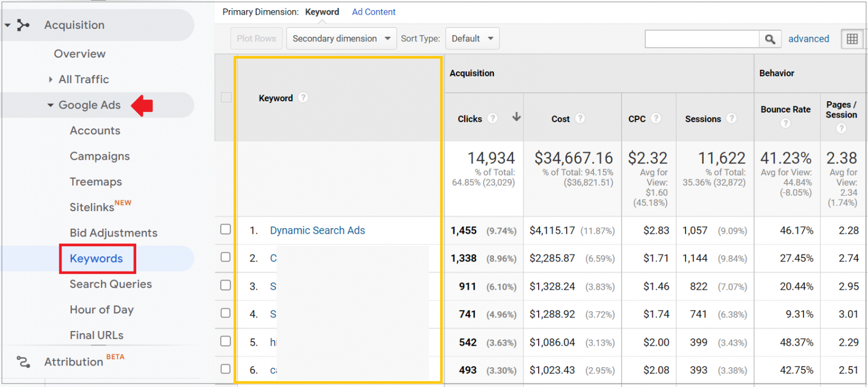Select the checkbox on row three

(226, 285)
